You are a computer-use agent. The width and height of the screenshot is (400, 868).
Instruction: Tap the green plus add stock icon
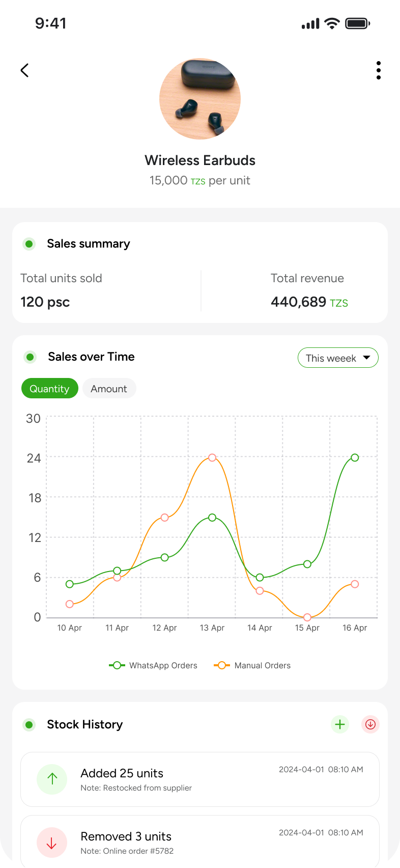tap(340, 724)
